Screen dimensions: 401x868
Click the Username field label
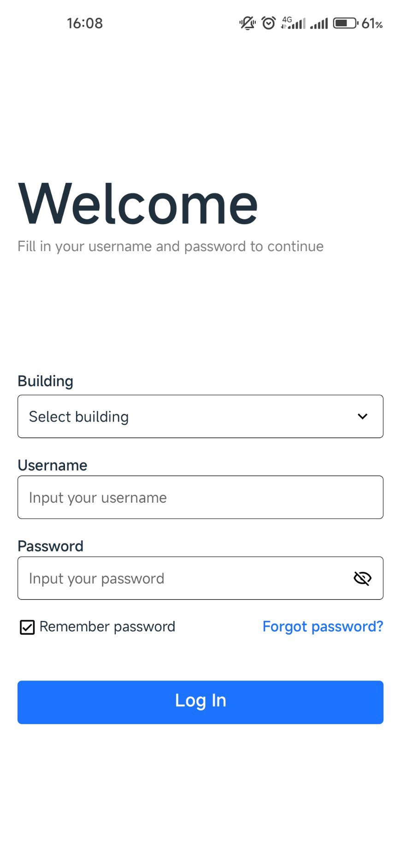click(x=53, y=465)
